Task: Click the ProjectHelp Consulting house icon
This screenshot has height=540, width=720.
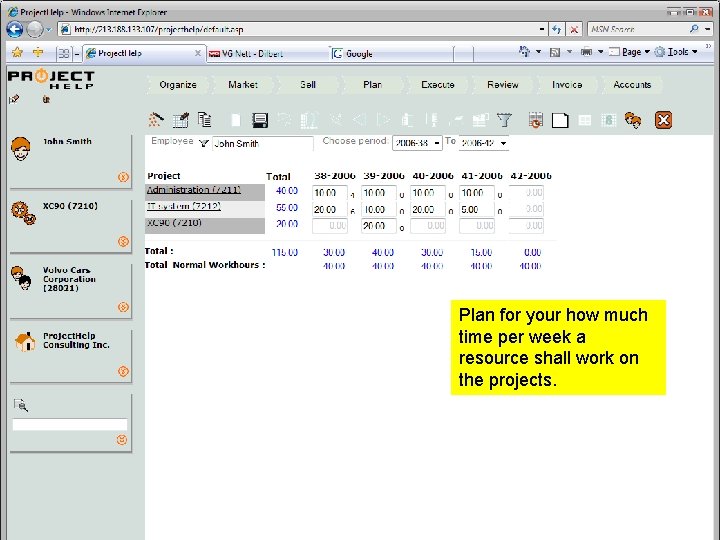Action: 25,342
